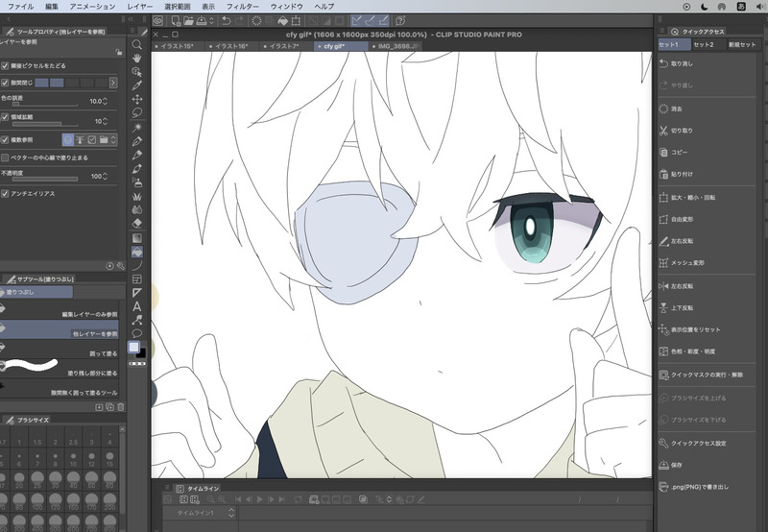Open save options stepper in command bar
The height and width of the screenshot is (532, 768).
211,20
